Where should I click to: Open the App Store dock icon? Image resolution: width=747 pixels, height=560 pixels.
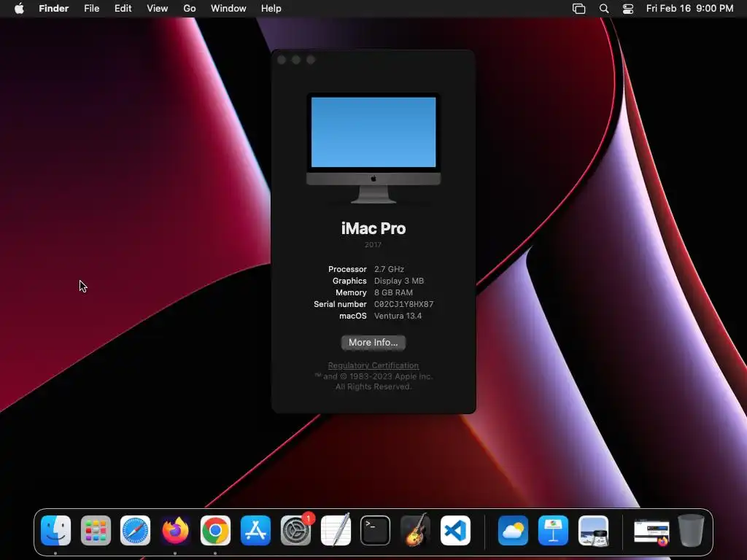coord(256,531)
